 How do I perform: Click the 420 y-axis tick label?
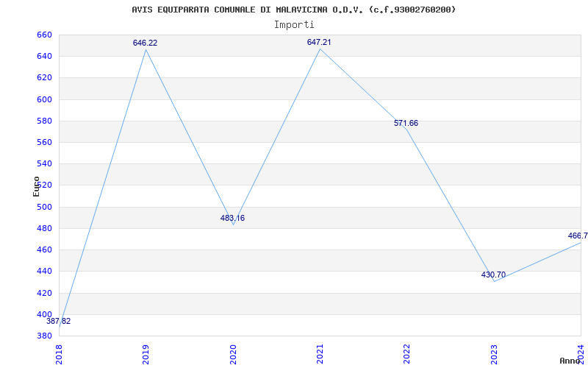(44, 293)
